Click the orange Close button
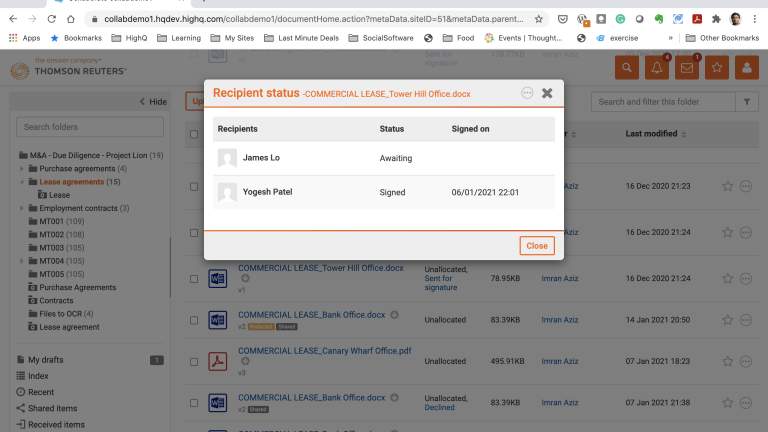The width and height of the screenshot is (768, 432). point(537,245)
